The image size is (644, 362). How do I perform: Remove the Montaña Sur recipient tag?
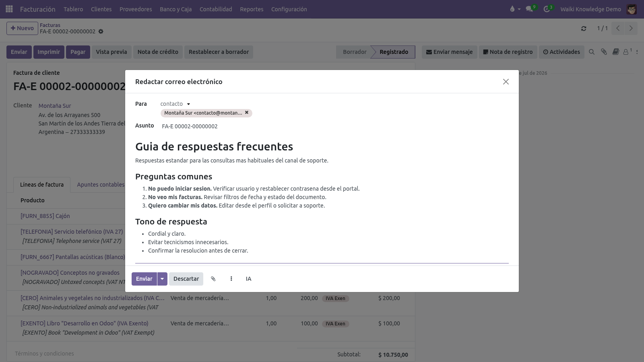[x=247, y=113]
